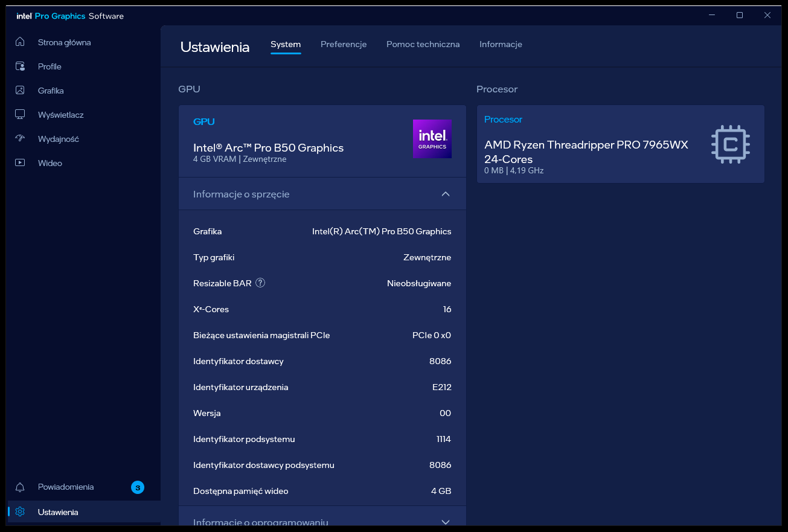Screen dimensions: 788x532
Task: Click the Powiadomienia bell icon
Action: (20, 487)
